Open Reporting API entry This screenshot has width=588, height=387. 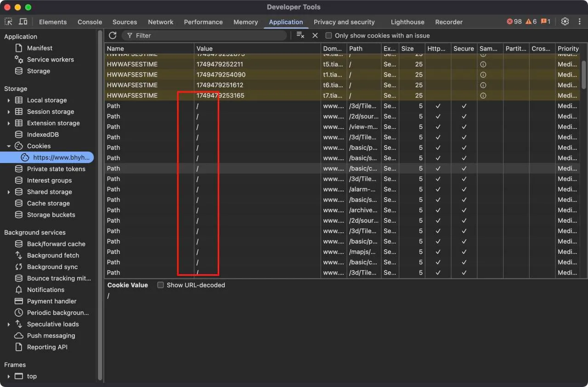tap(47, 347)
